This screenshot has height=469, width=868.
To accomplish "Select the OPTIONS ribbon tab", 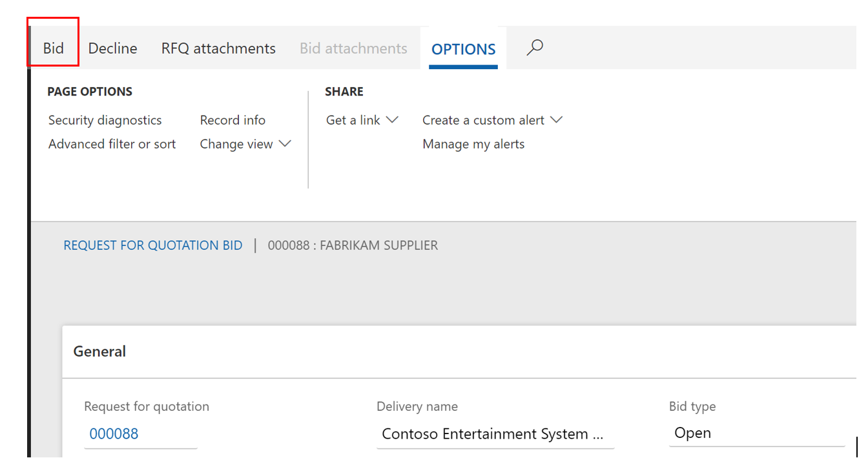I will pos(463,49).
